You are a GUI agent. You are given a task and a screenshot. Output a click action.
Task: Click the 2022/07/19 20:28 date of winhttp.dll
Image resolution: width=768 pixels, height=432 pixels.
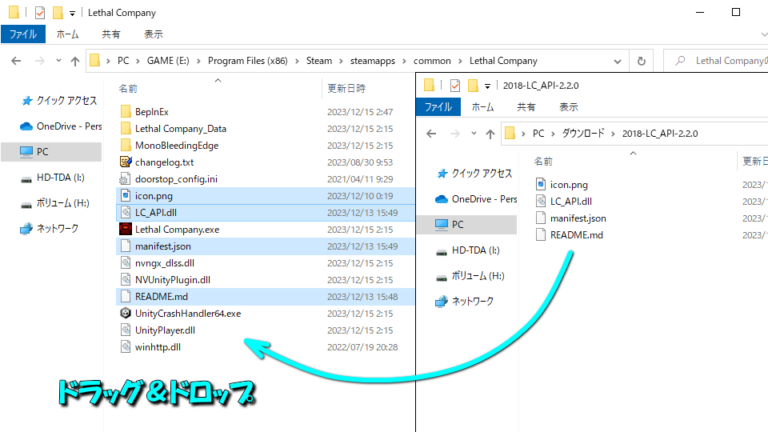tap(362, 347)
